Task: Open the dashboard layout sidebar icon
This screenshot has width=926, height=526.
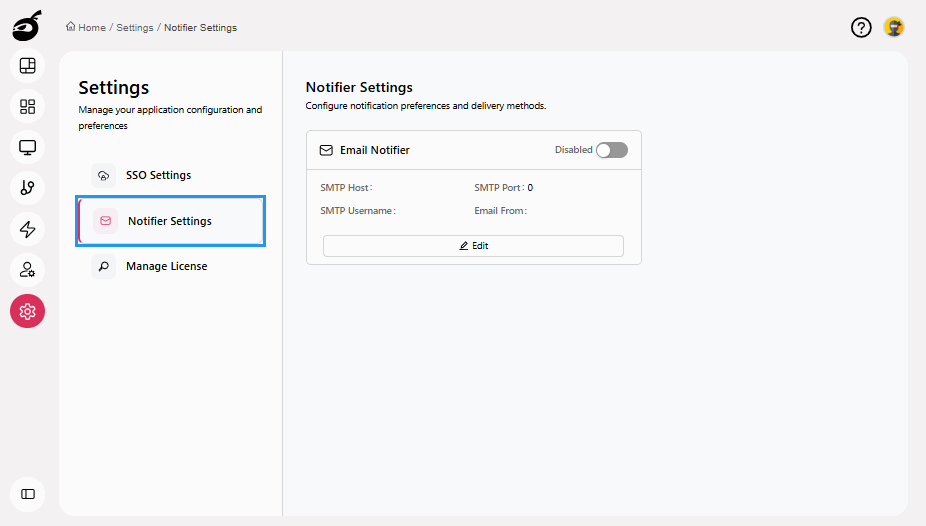Action: click(x=28, y=66)
